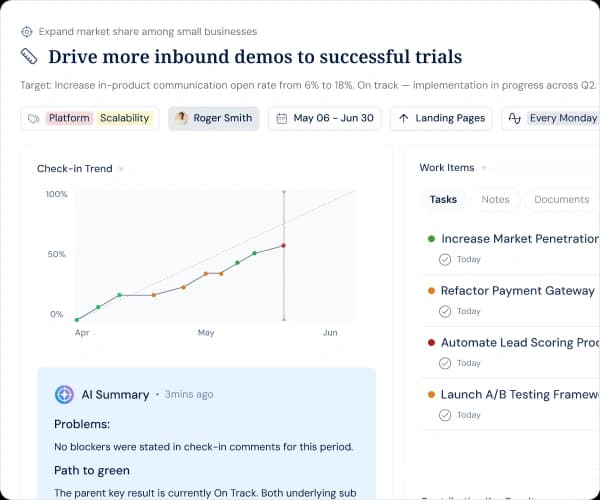Select the Scalability tag

(x=124, y=118)
